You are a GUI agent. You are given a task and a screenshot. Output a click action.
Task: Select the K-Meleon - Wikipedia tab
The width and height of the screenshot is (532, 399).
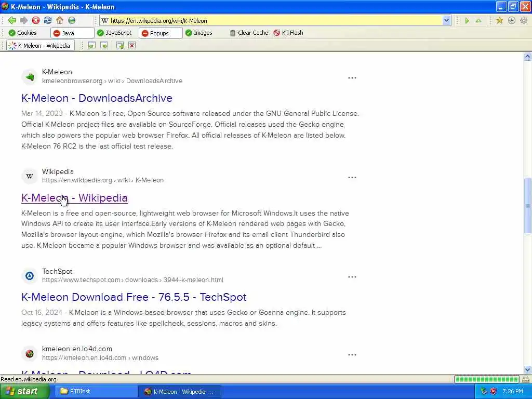point(41,46)
